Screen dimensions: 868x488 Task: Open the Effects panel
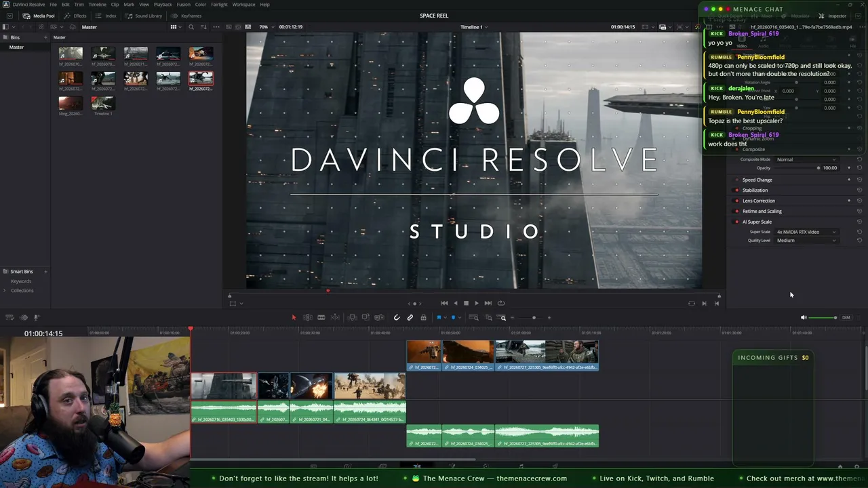click(75, 16)
